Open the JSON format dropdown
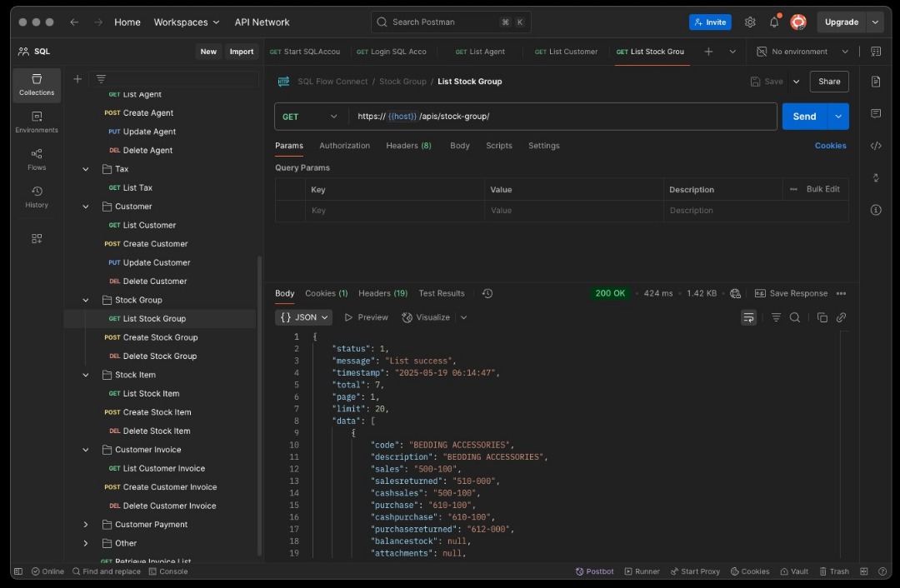900x588 pixels. pyautogui.click(x=304, y=317)
